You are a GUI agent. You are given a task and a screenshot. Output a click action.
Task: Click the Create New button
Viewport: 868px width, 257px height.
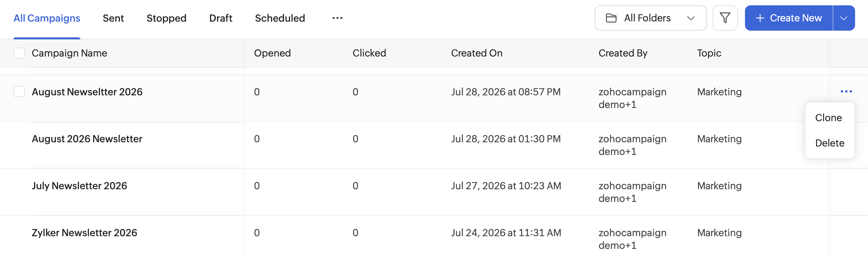coord(789,18)
